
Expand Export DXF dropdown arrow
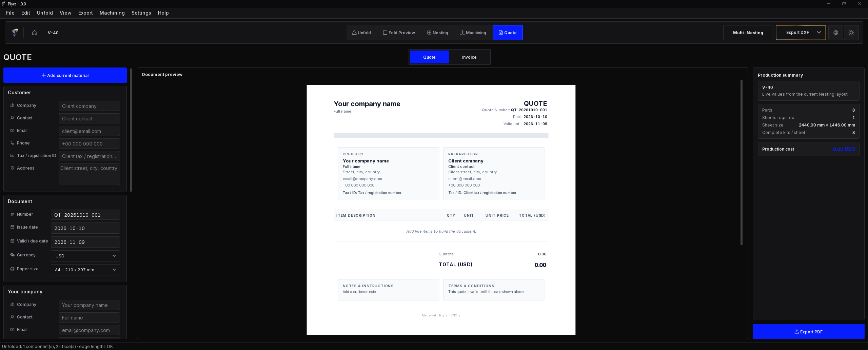pyautogui.click(x=819, y=33)
